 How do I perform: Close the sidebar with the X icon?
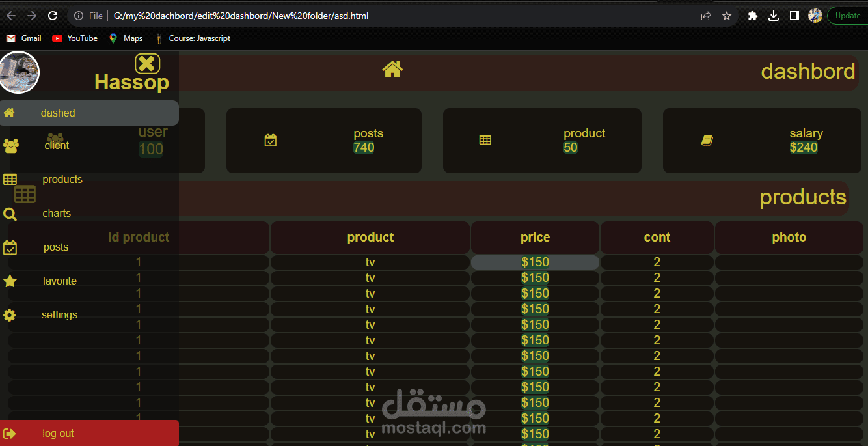coord(147,64)
